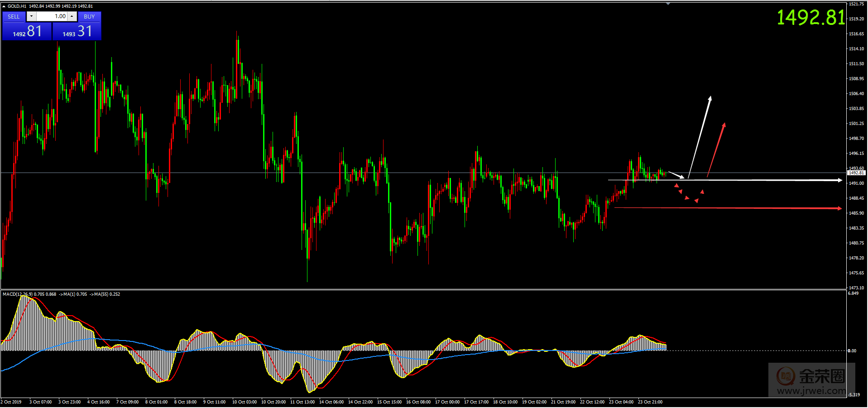Increase the lot size with the up arrow
Image resolution: width=868 pixels, height=408 pixels.
tap(72, 16)
